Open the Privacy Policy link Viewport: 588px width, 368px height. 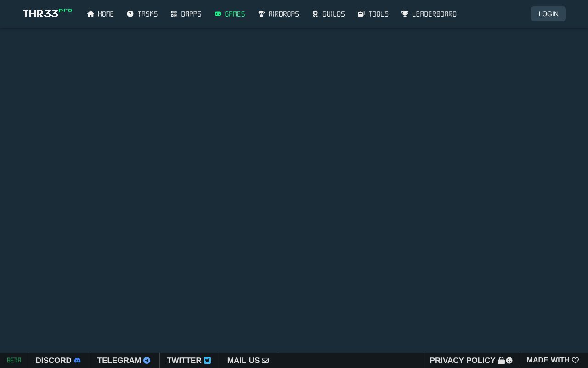pyautogui.click(x=463, y=360)
